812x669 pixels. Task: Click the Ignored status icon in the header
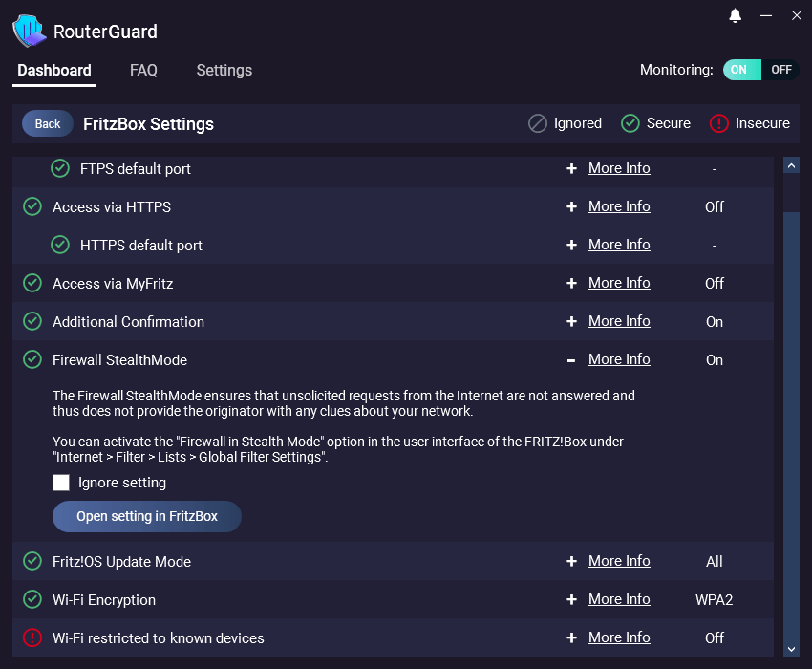537,123
